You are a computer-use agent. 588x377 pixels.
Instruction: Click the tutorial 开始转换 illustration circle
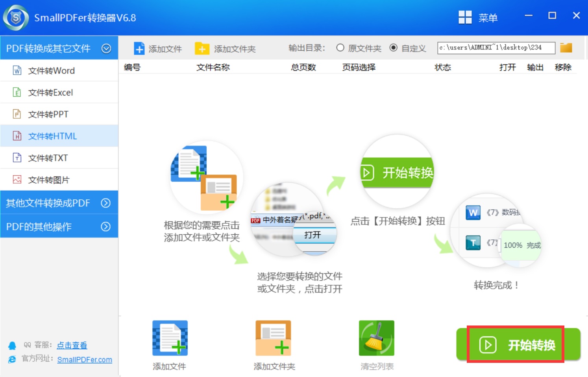(x=398, y=172)
